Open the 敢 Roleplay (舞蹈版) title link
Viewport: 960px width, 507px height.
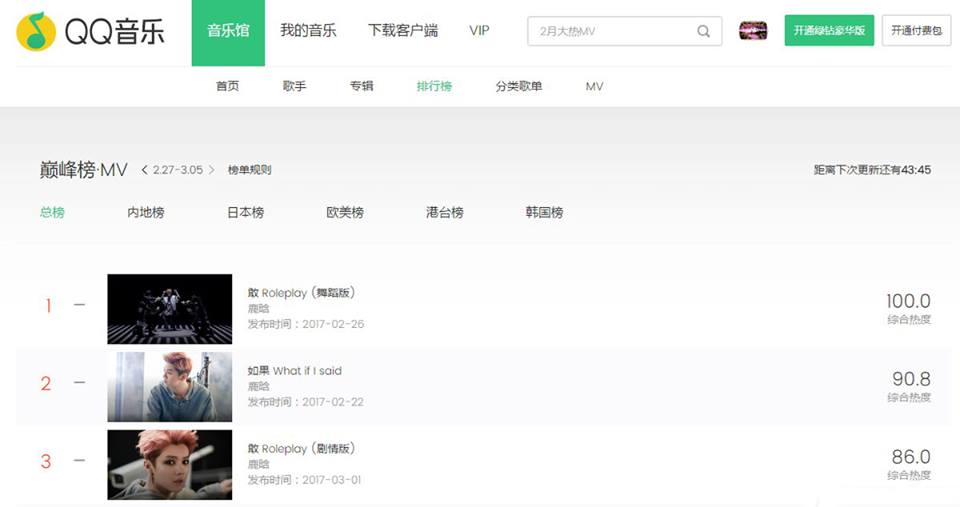(301, 293)
